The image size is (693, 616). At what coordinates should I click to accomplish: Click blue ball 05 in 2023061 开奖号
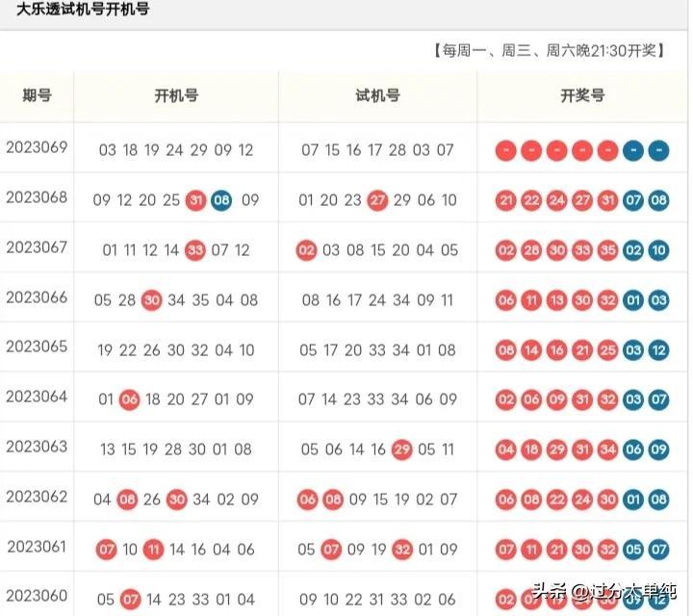(x=633, y=550)
